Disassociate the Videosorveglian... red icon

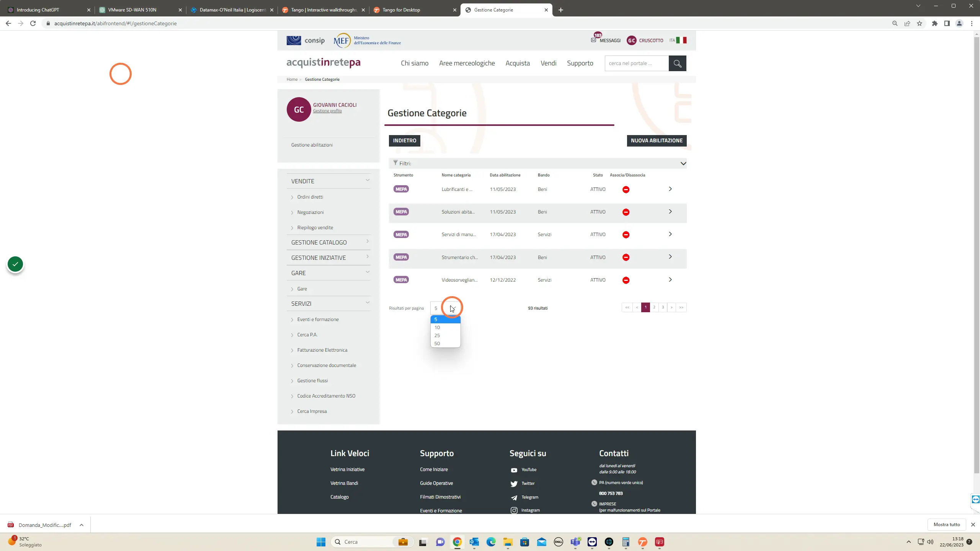626,280
